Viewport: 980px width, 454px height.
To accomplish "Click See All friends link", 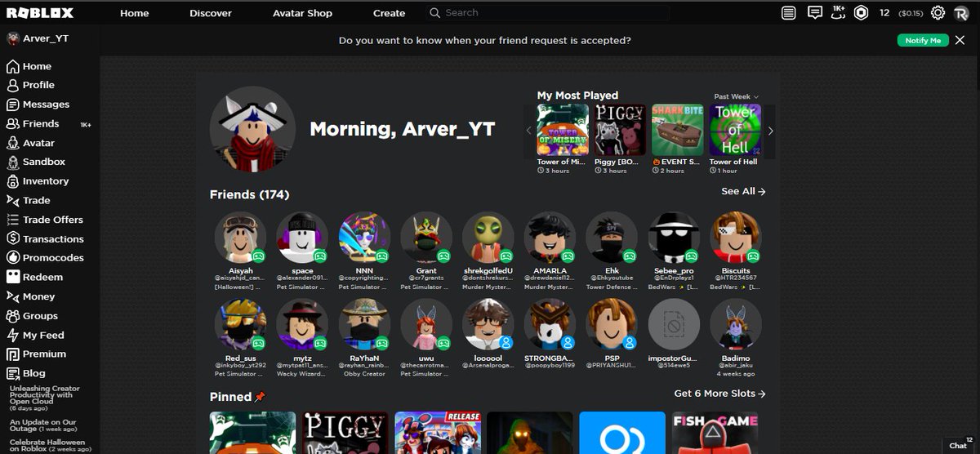I will pos(743,191).
